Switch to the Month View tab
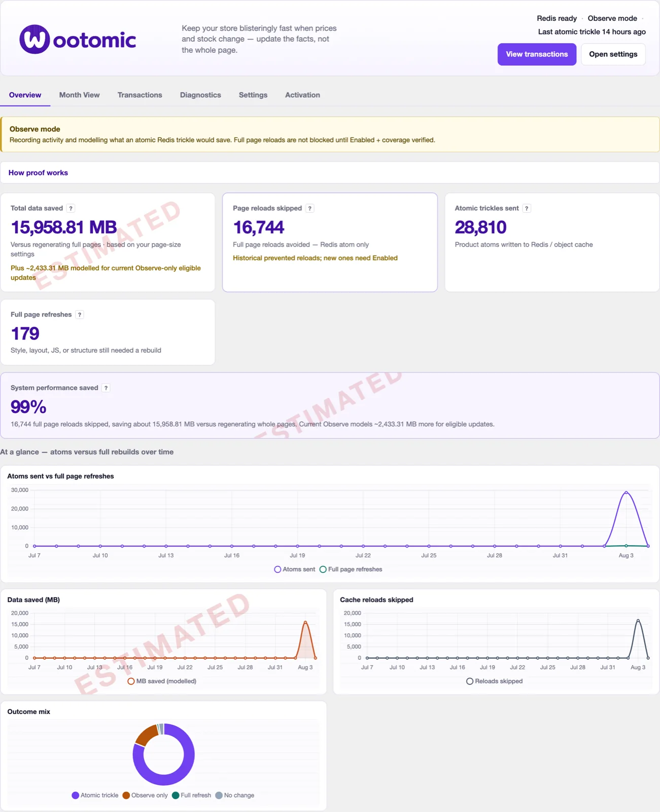Screen dimensions: 660x812 coord(79,95)
